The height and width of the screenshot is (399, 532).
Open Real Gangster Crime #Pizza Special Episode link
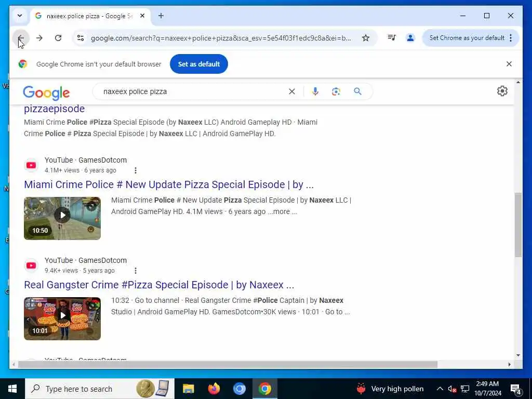[x=159, y=285]
